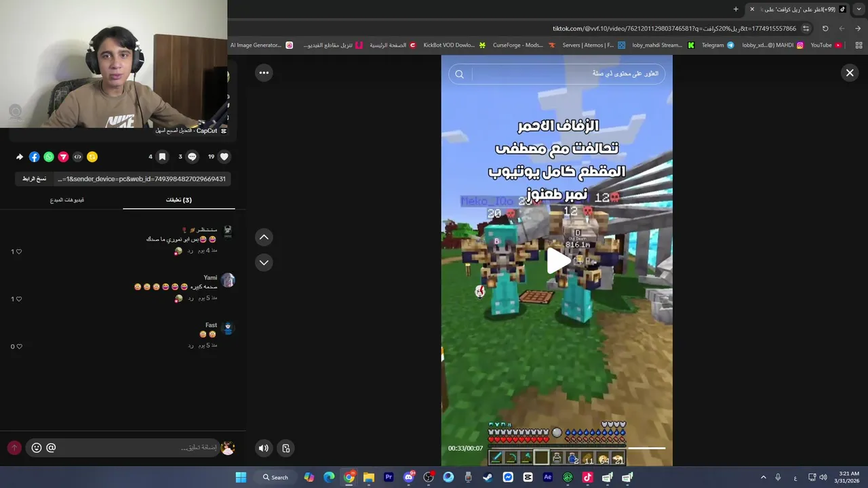Like the comment by سـنـتـظـر
The height and width of the screenshot is (488, 868).
coord(18,251)
